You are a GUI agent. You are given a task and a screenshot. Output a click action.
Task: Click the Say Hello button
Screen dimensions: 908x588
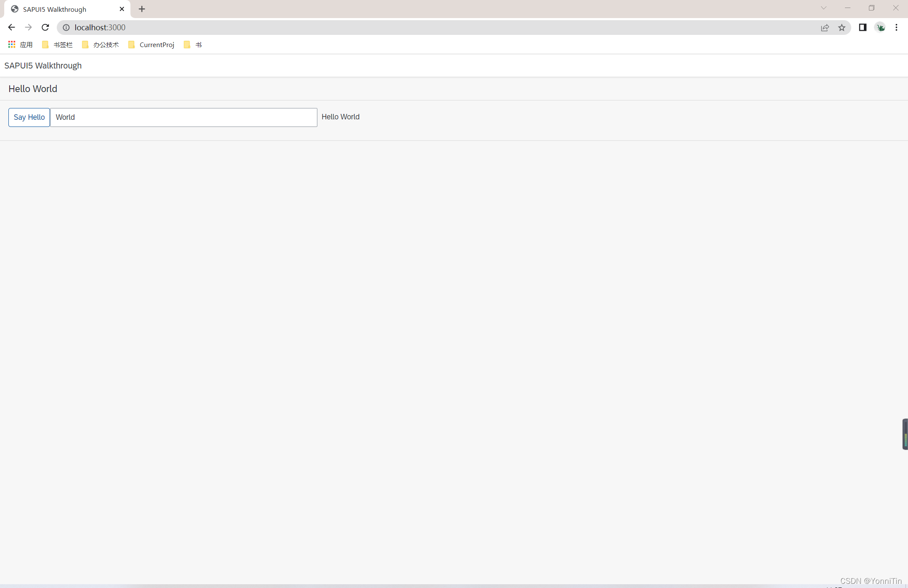pos(29,117)
